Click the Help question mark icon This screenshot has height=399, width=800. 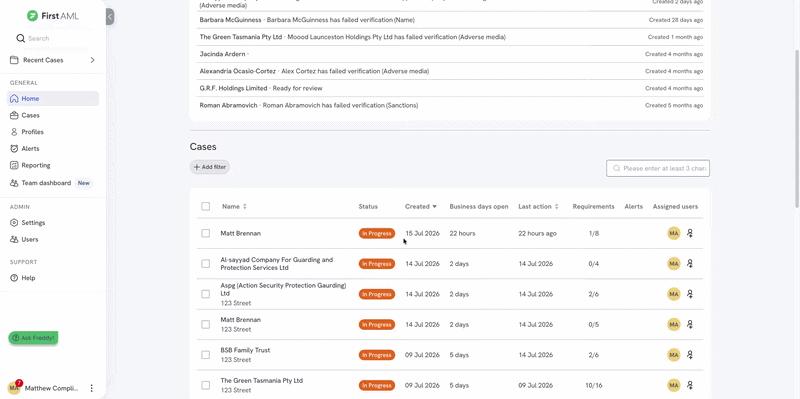pos(14,278)
